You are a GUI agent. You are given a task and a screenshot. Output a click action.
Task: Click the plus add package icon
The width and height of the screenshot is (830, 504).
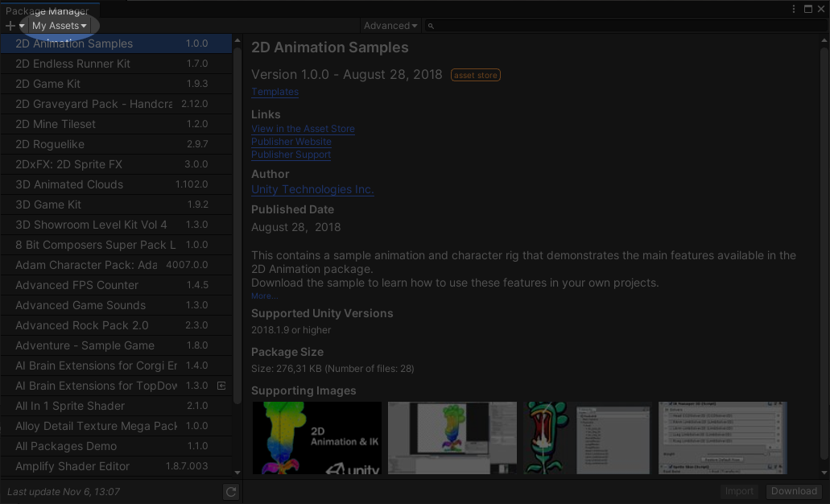click(10, 26)
